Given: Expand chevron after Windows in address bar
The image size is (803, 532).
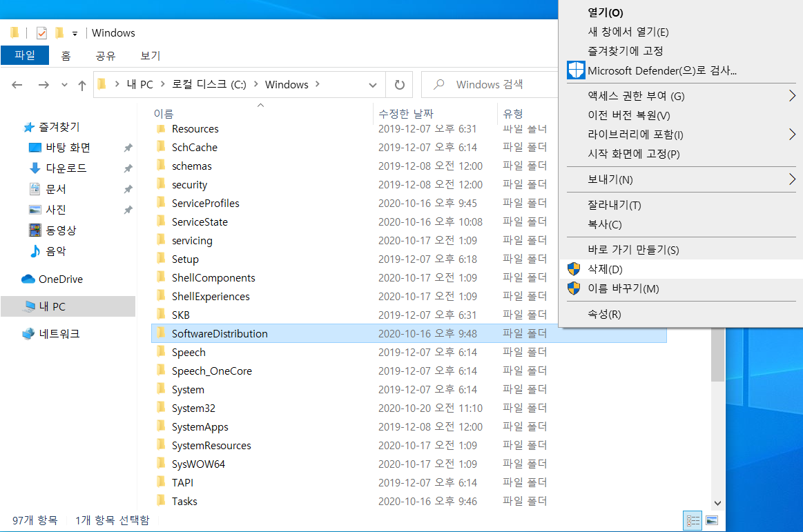Looking at the screenshot, I should pyautogui.click(x=318, y=84).
